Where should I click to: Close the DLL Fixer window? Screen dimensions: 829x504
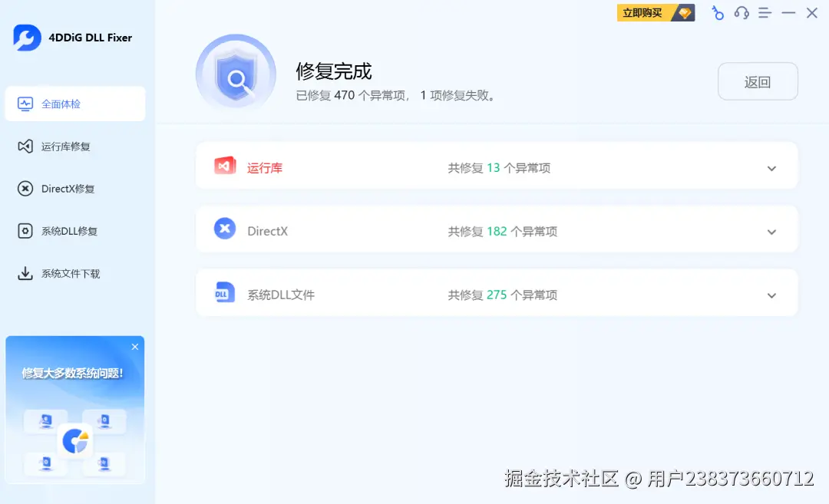[812, 13]
